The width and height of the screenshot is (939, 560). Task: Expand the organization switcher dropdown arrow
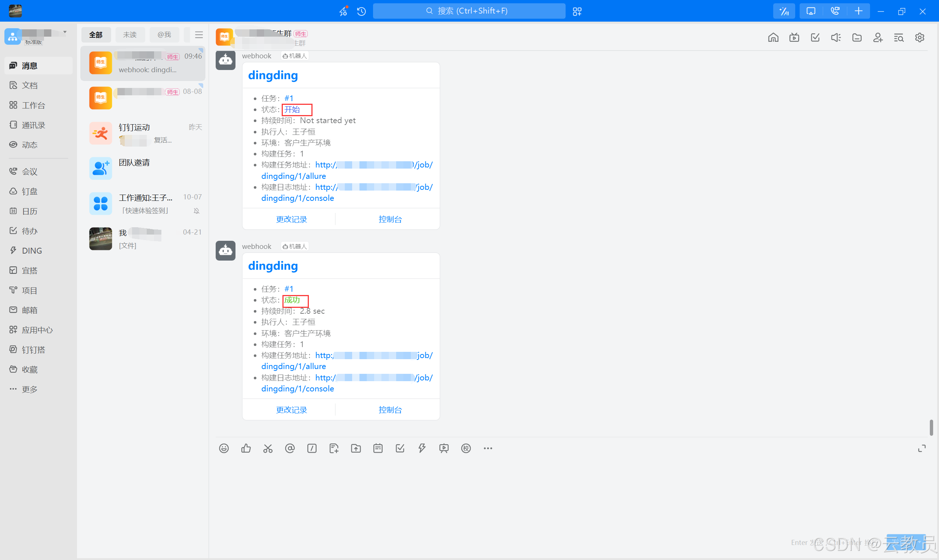[x=65, y=32]
